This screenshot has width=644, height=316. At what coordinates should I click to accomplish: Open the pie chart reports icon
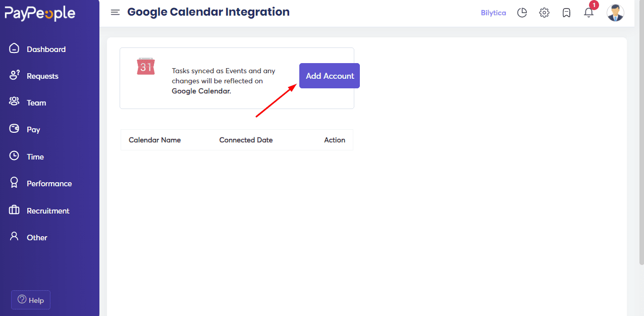coord(522,13)
